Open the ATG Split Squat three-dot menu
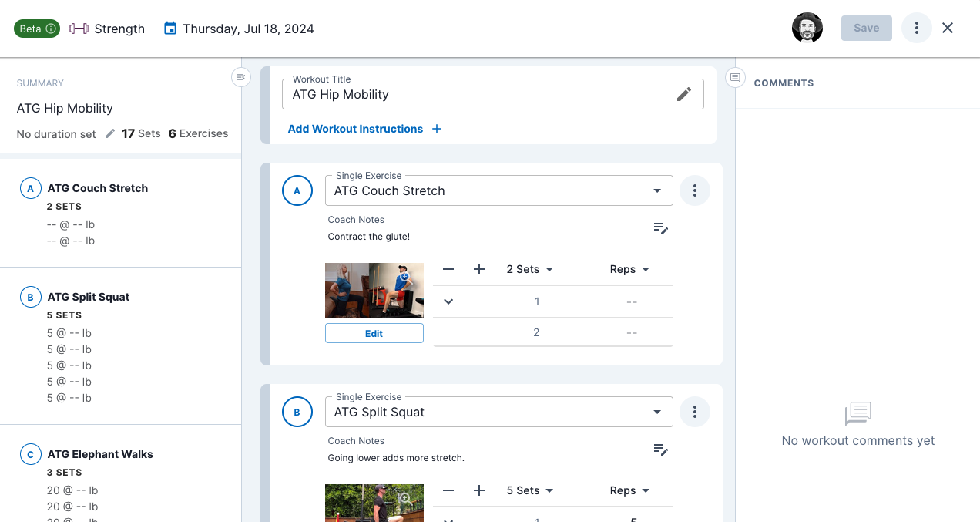 (695, 412)
